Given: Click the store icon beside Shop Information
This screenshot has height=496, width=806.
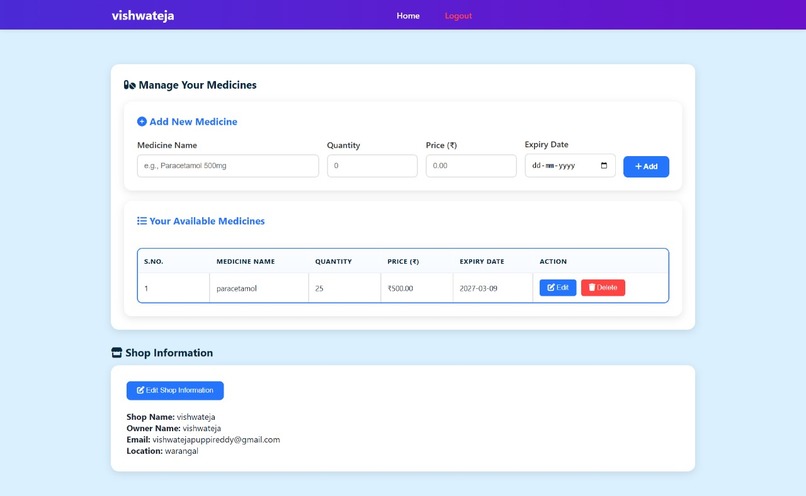Looking at the screenshot, I should click(x=117, y=353).
